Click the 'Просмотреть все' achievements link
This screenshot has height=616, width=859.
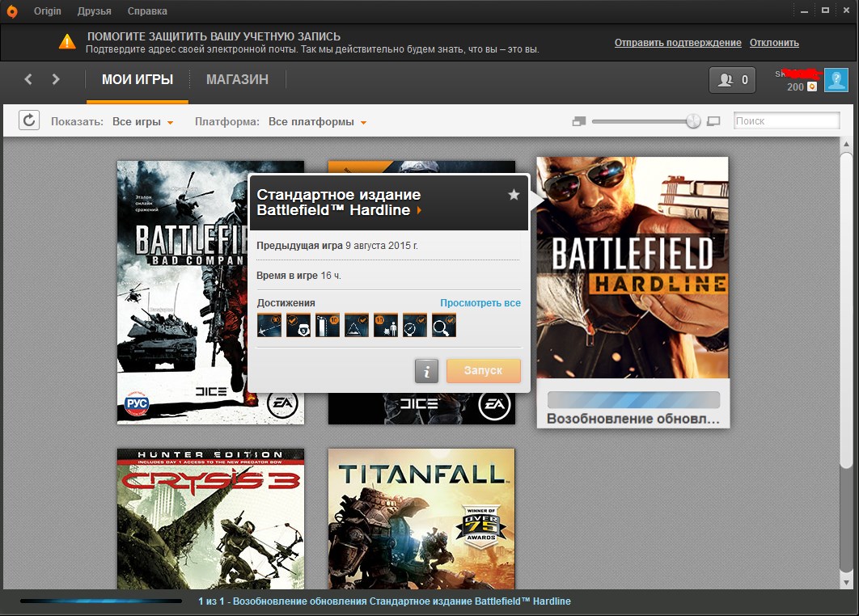tap(480, 303)
